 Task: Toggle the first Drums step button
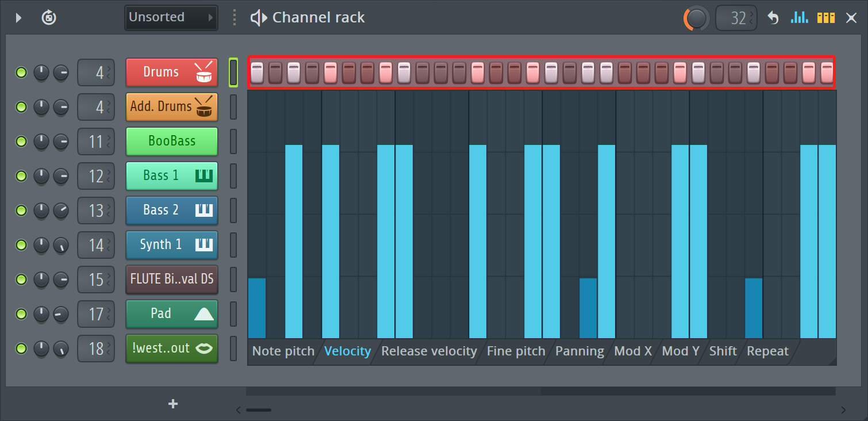(x=257, y=72)
